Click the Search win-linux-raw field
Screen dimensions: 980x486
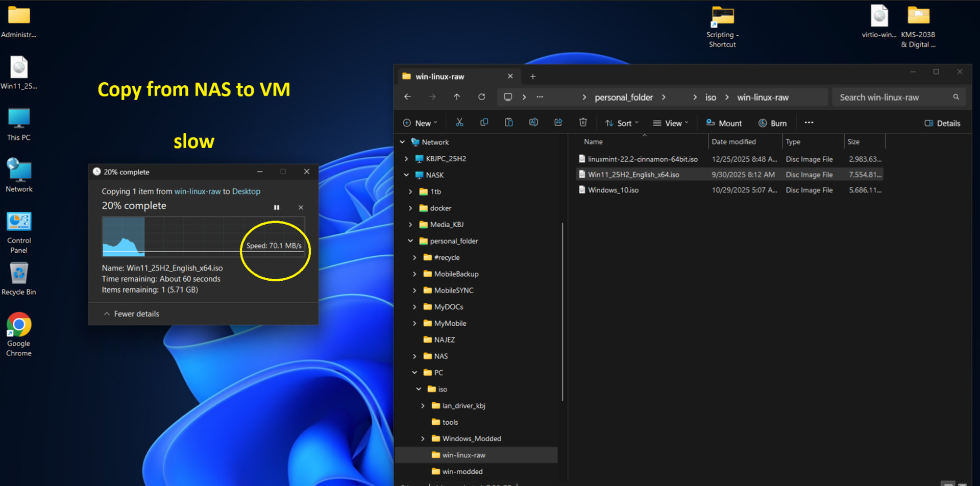pos(893,97)
